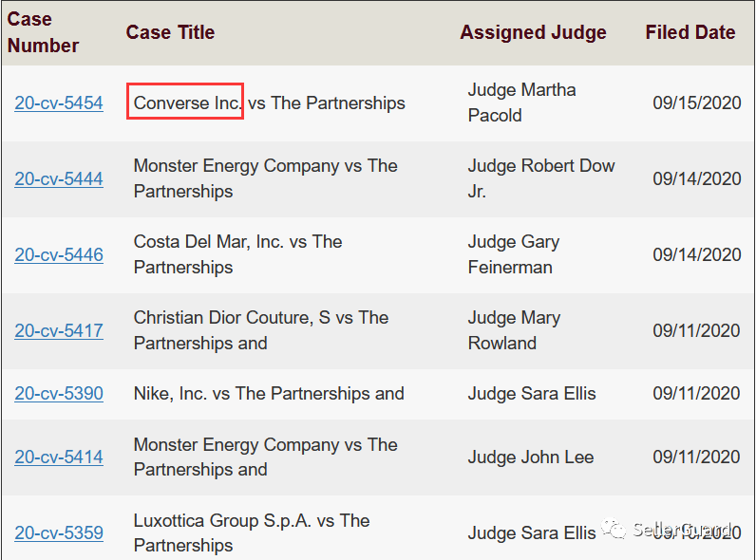Viewport: 756px width, 560px height.
Task: Select the Costa Del Mar case title
Action: tap(237, 254)
